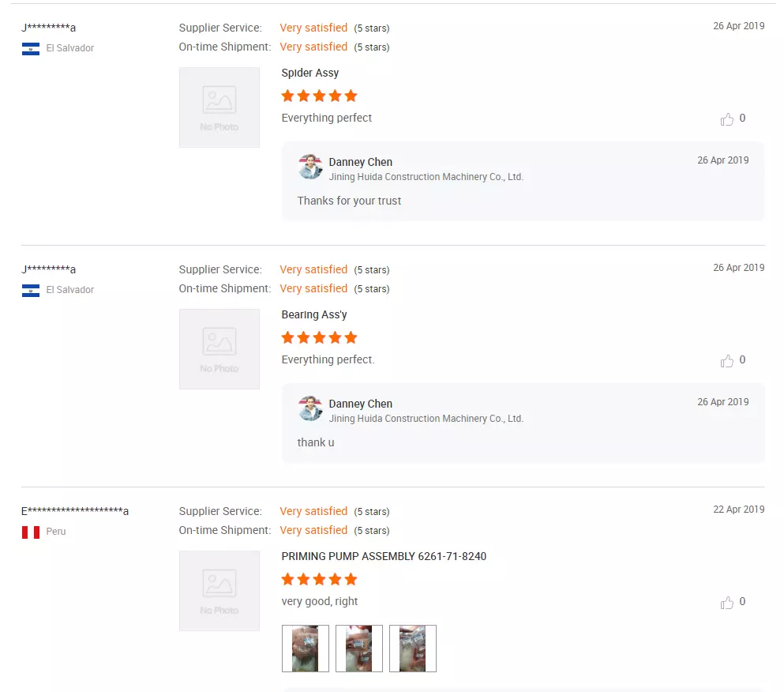The height and width of the screenshot is (692, 784).
Task: Open the Bearing Ass'y product link
Action: click(x=314, y=314)
